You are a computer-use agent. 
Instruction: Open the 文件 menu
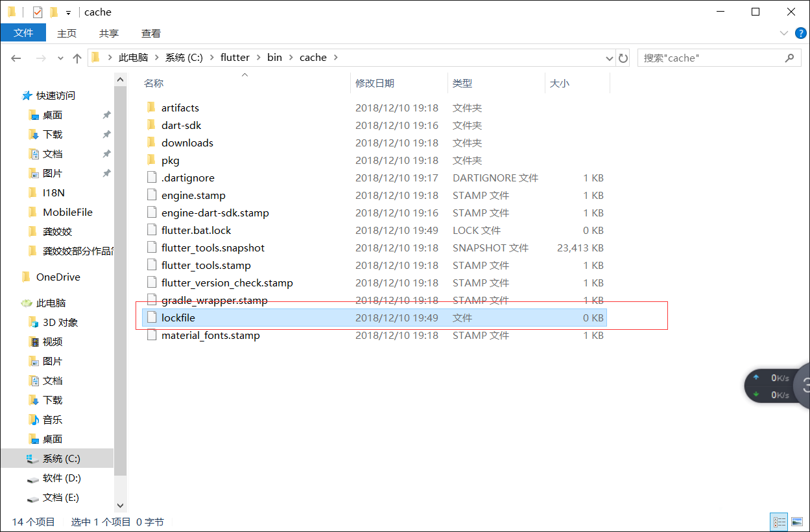[23, 32]
